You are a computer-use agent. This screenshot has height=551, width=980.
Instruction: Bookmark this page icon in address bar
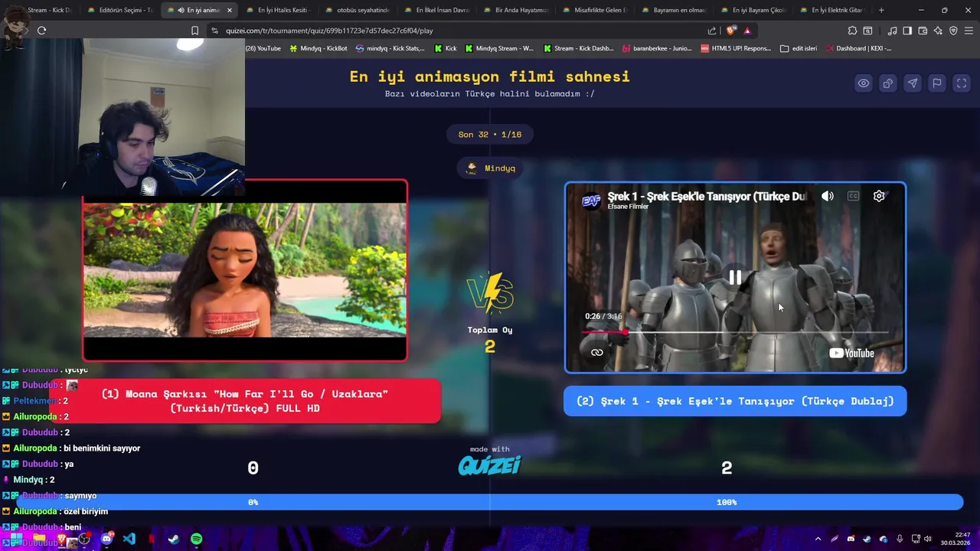coord(194,31)
